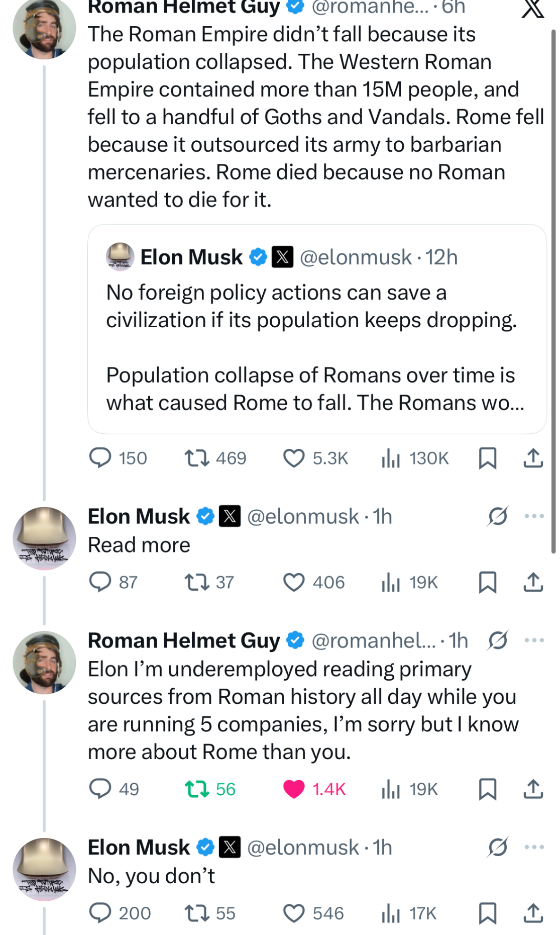Undo repost on the tweet with 56 reposts
Viewport: 560px width, 935px height.
(197, 789)
